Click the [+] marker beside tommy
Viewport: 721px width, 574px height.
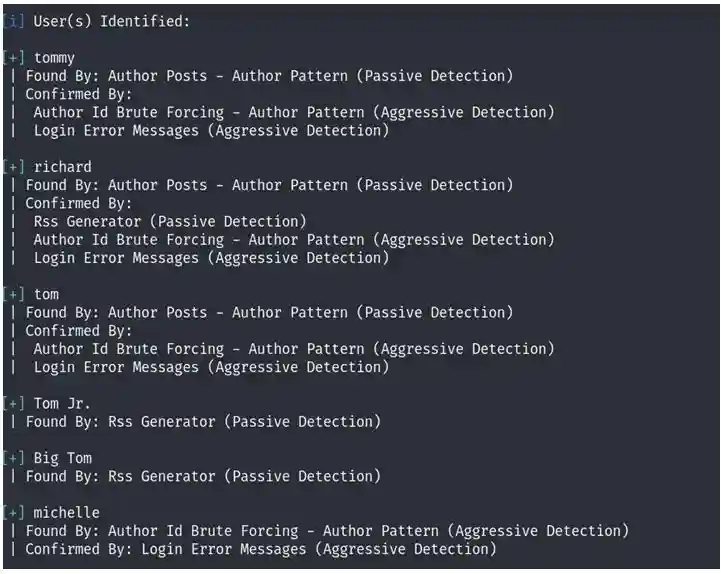tap(13, 58)
